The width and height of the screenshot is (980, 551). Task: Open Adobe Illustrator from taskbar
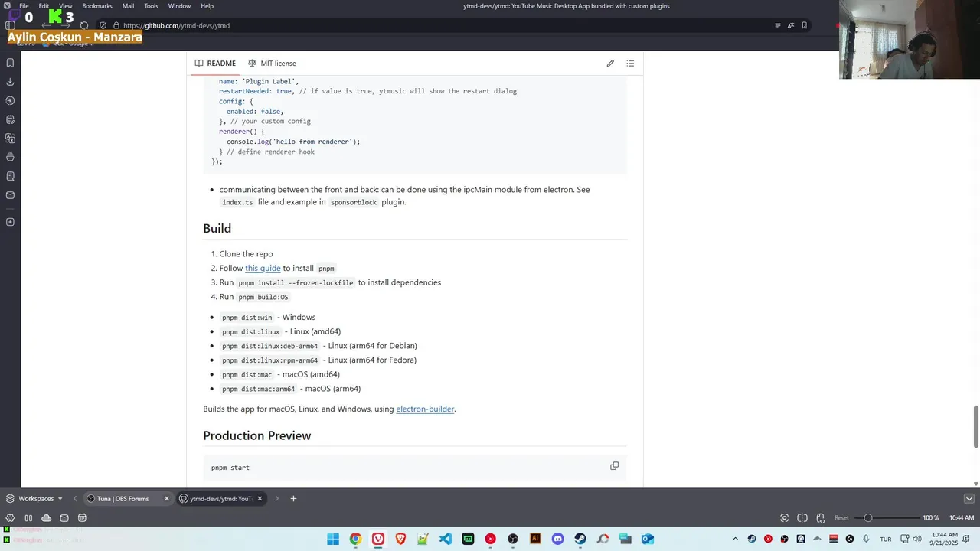[535, 539]
